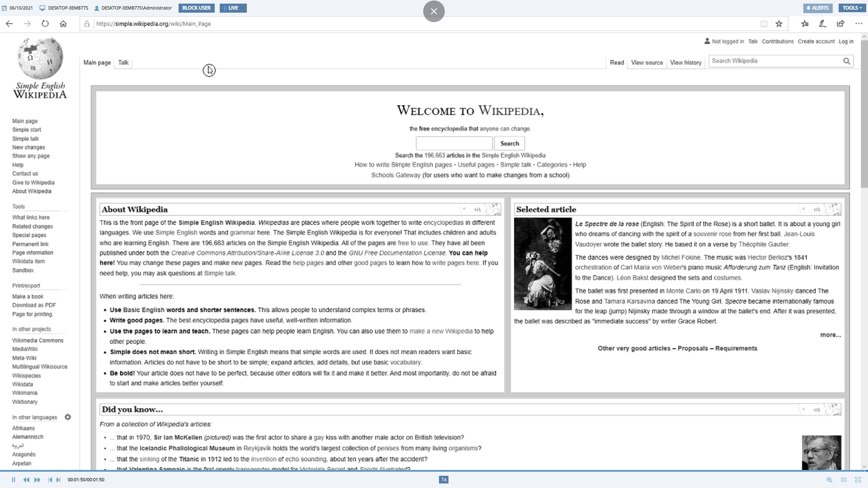Toggle LIVE mode button
Image resolution: width=868 pixels, height=488 pixels.
point(233,8)
